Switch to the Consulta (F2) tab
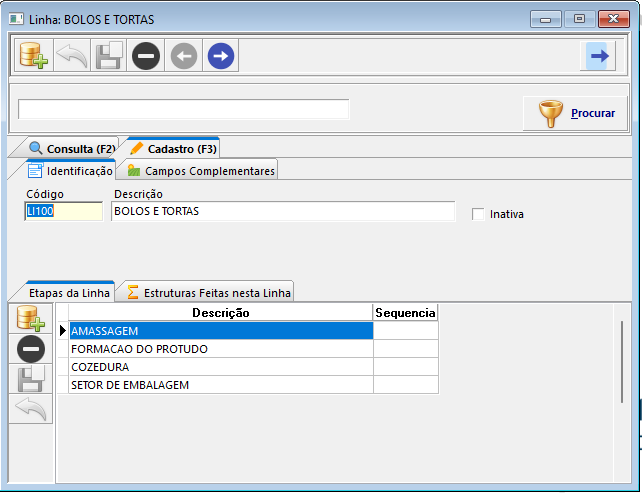The width and height of the screenshot is (642, 493). 72,148
